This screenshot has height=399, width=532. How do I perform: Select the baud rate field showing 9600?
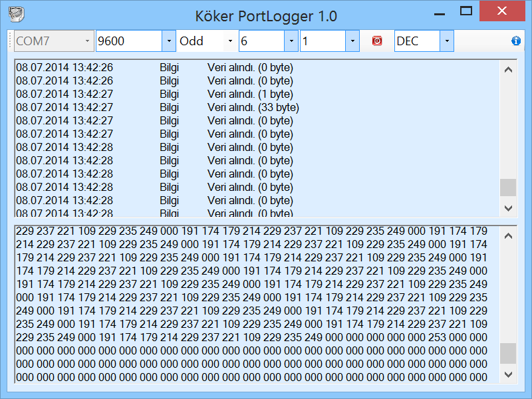pos(130,41)
